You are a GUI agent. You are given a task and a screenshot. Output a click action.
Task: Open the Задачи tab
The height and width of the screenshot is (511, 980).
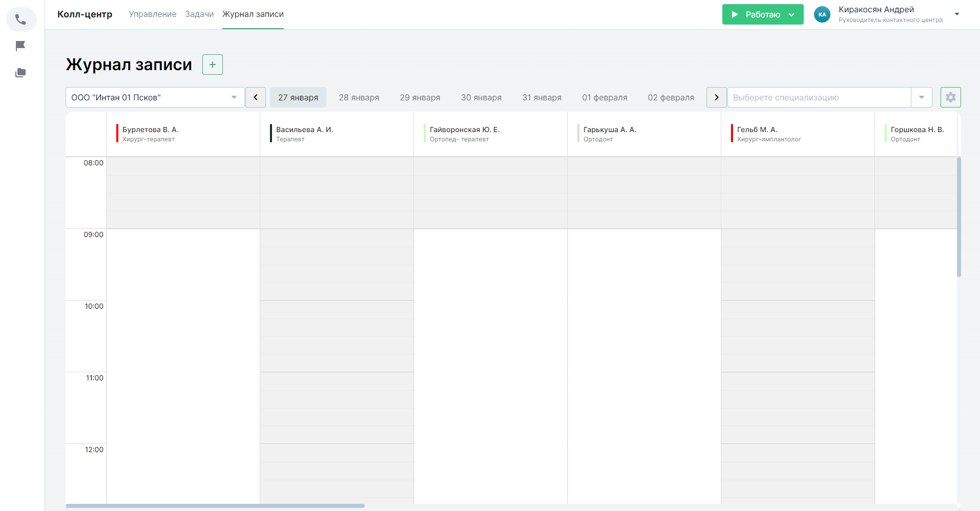click(x=199, y=14)
